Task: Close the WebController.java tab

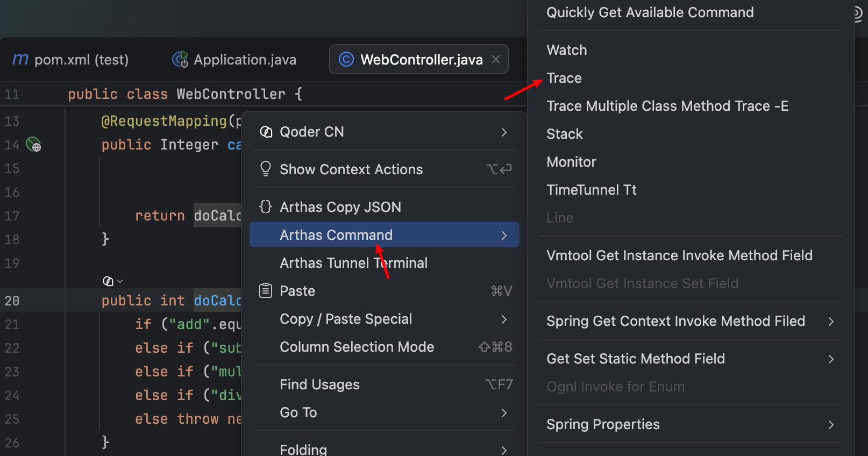Action: click(x=496, y=59)
